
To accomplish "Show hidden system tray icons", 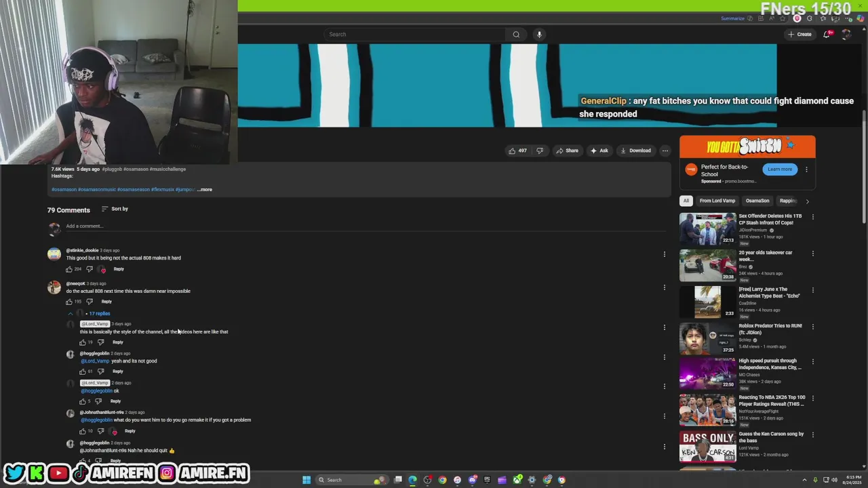I will (x=805, y=480).
